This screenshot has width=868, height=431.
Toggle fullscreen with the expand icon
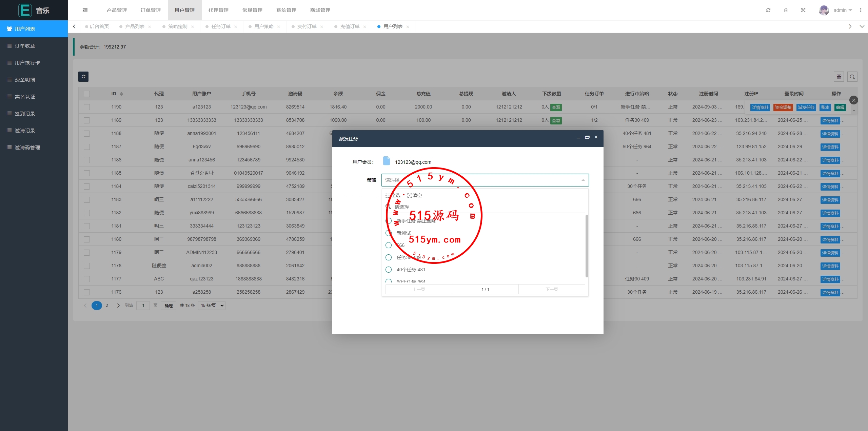click(803, 10)
